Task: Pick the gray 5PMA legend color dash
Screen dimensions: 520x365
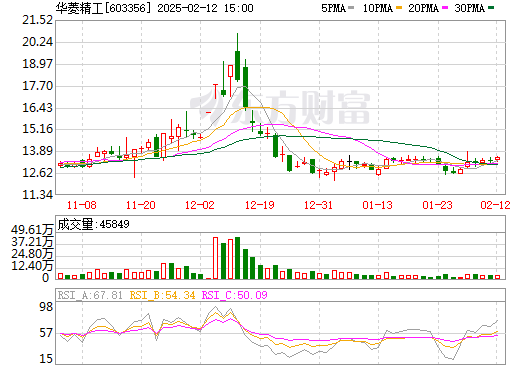Action: tap(351, 8)
